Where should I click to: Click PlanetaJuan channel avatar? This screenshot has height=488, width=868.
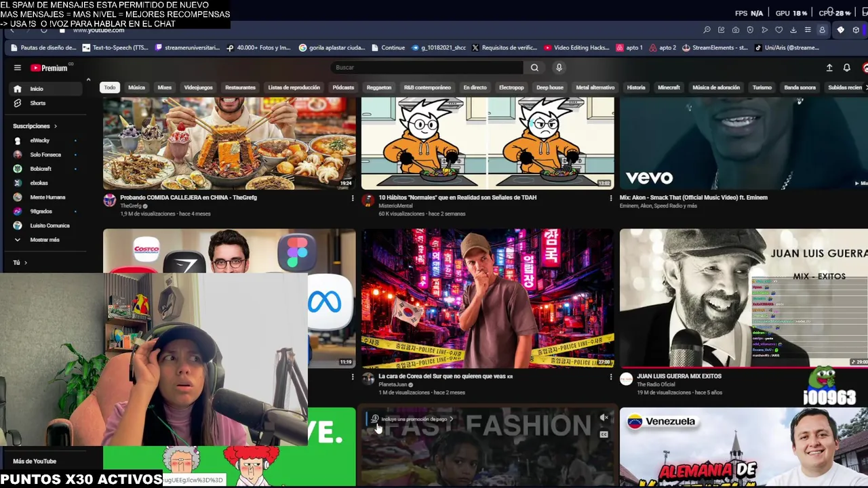click(368, 378)
